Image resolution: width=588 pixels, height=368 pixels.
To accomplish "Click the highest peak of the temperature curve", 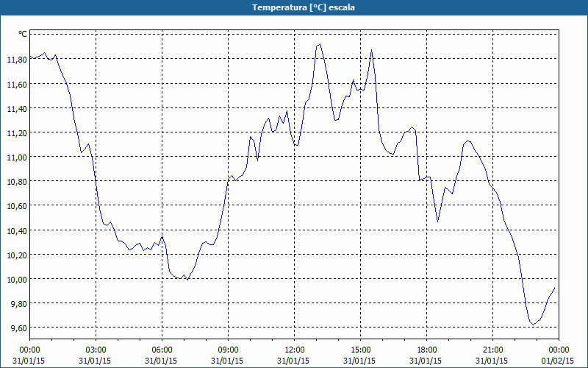I will coord(320,44).
